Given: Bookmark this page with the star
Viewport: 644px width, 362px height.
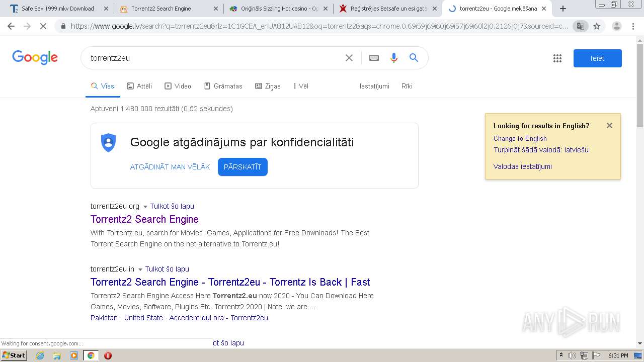Looking at the screenshot, I should tap(597, 26).
